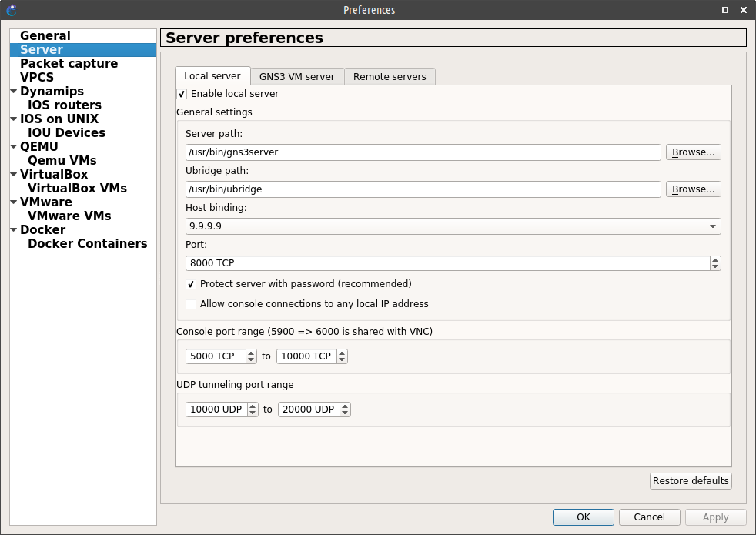This screenshot has width=756, height=535.
Task: Switch to the GNS3 VM server tab
Action: 296,76
